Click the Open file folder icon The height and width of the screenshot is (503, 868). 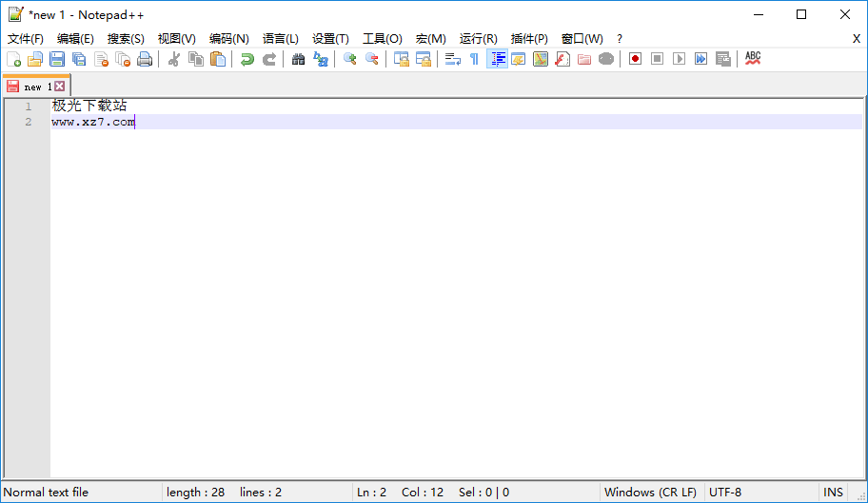(x=35, y=59)
